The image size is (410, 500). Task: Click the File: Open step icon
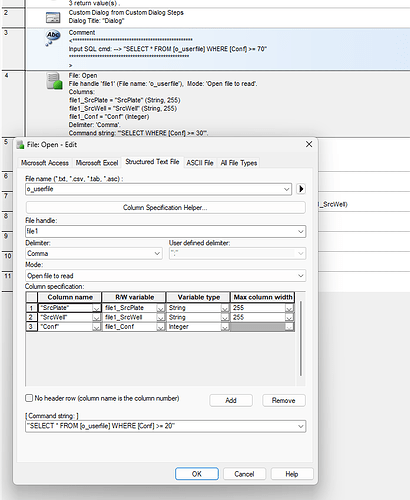(54, 81)
